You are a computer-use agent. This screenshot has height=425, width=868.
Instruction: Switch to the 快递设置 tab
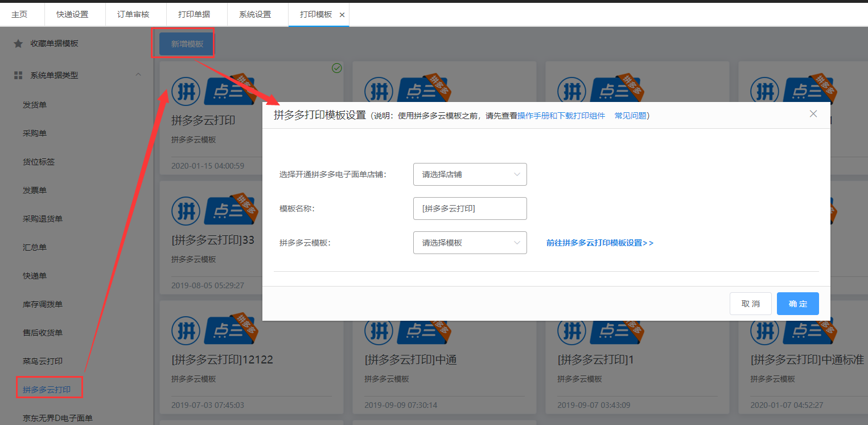pos(72,14)
